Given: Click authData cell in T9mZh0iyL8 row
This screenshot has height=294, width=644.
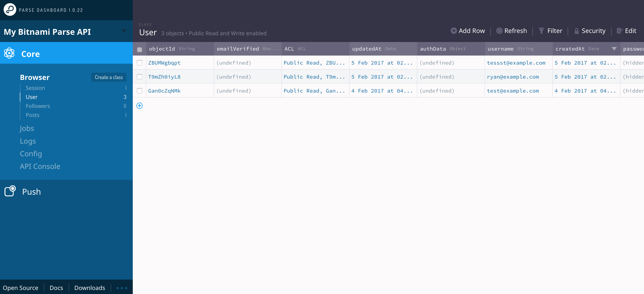Looking at the screenshot, I should [x=451, y=77].
